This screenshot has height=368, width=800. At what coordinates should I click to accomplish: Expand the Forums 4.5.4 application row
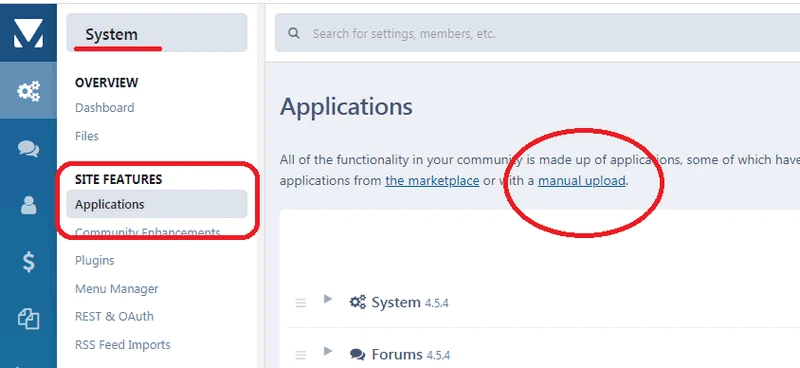(328, 351)
